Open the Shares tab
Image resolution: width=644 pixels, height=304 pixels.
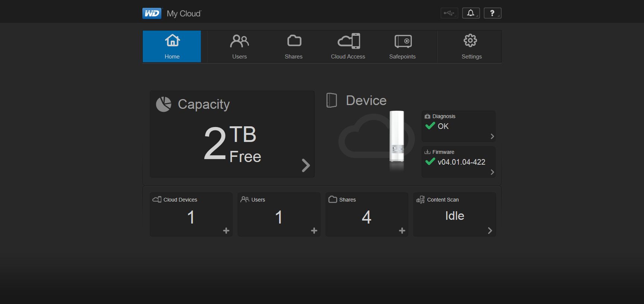(x=294, y=46)
